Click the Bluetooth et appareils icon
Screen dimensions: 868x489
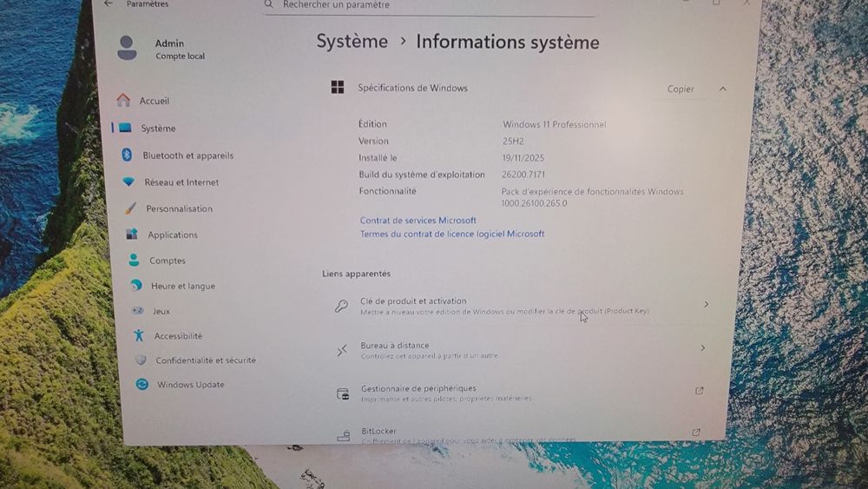(x=127, y=155)
